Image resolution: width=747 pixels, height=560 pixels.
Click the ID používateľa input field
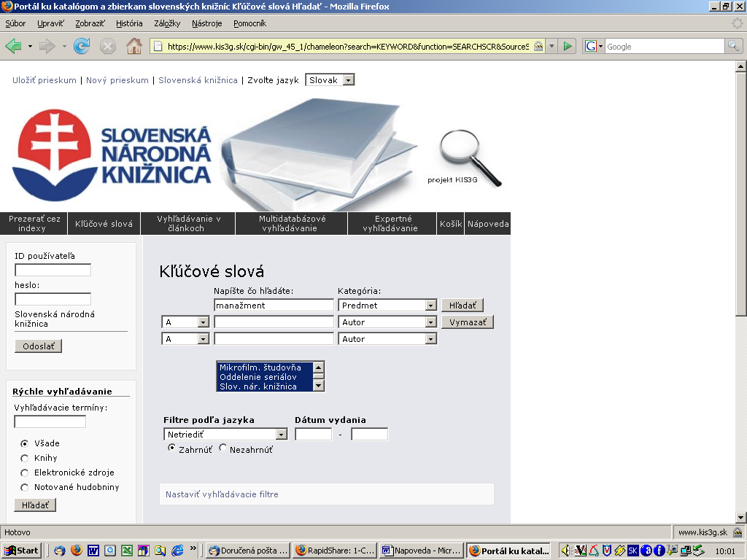click(53, 270)
